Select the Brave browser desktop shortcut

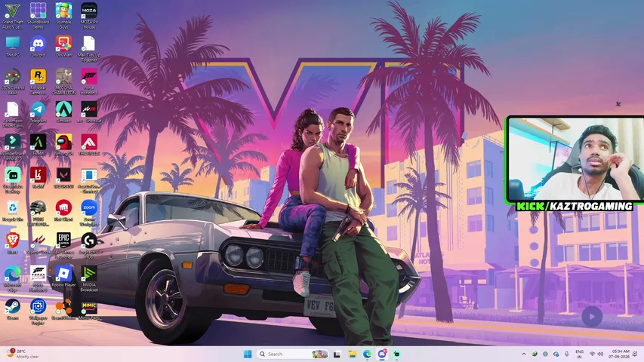tap(12, 244)
